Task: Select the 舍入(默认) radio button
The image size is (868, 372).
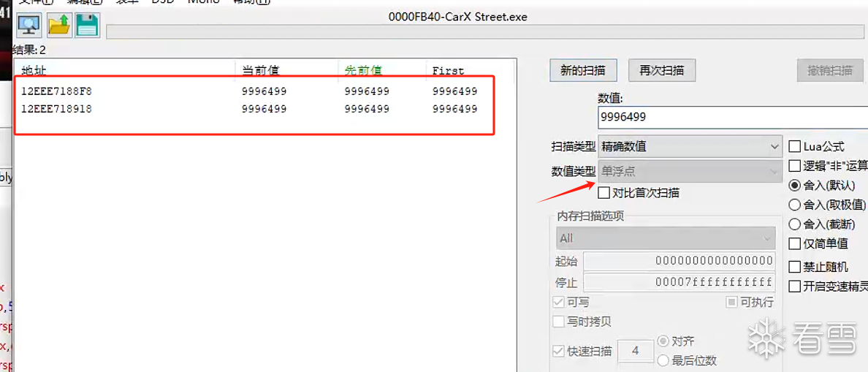Action: click(x=794, y=186)
